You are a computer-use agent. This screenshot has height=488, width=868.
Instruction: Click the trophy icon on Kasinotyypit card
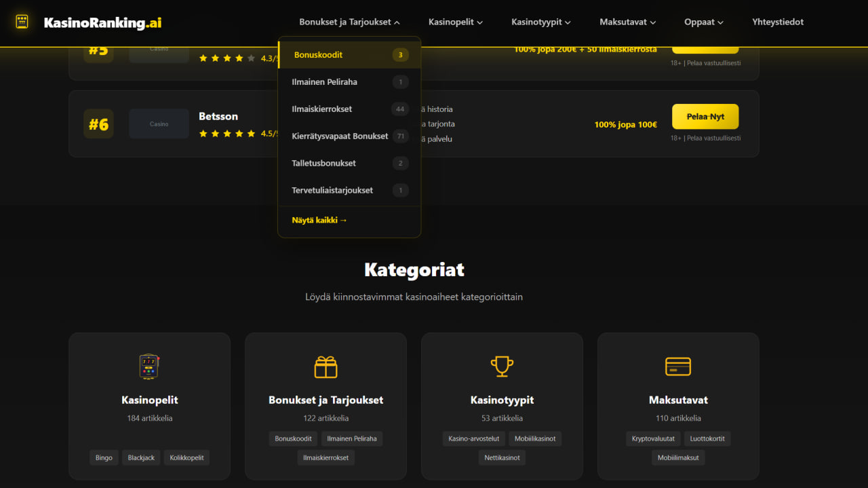click(502, 367)
